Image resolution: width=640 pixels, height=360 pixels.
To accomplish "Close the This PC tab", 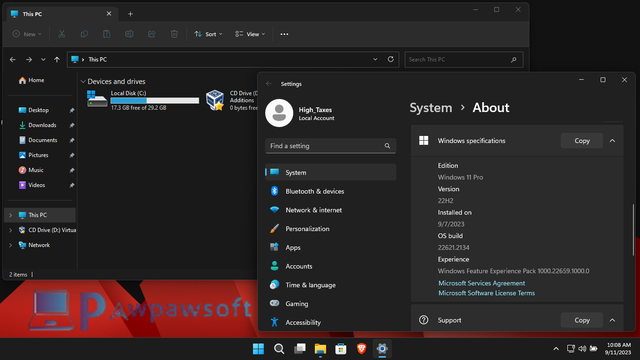I will pos(109,13).
